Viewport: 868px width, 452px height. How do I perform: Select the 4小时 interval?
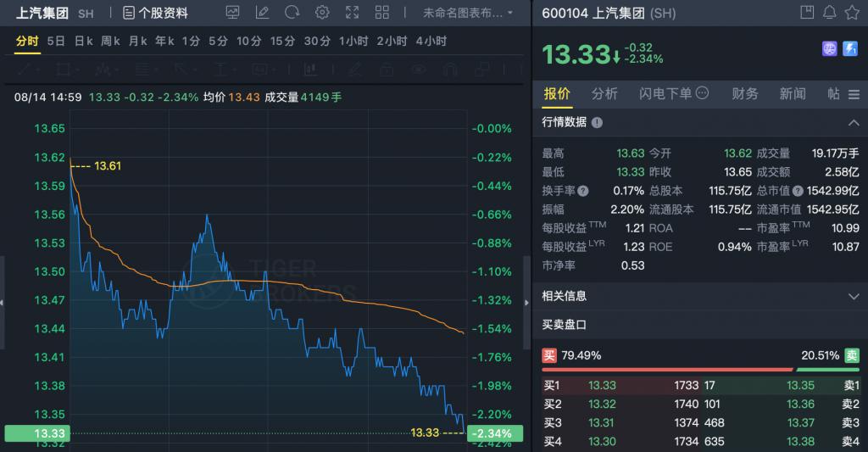click(x=431, y=41)
